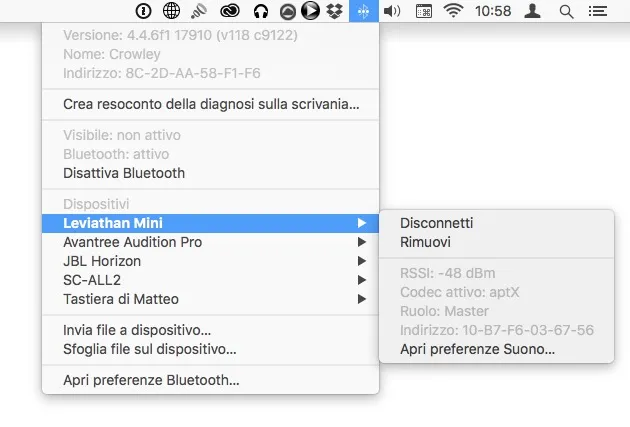This screenshot has height=427, width=630.
Task: Turn off Bluetooth via Disattiva Bluetooth
Action: point(123,173)
